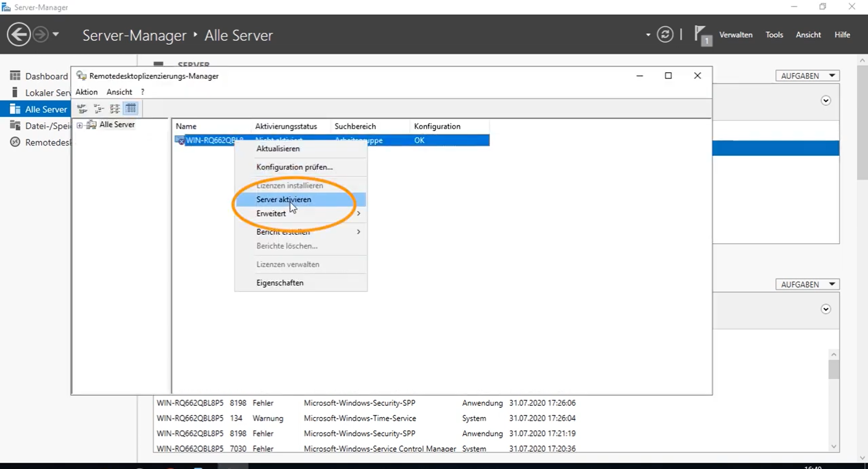Click the Tools menu in header
Screen dimensions: 868x469
click(774, 35)
